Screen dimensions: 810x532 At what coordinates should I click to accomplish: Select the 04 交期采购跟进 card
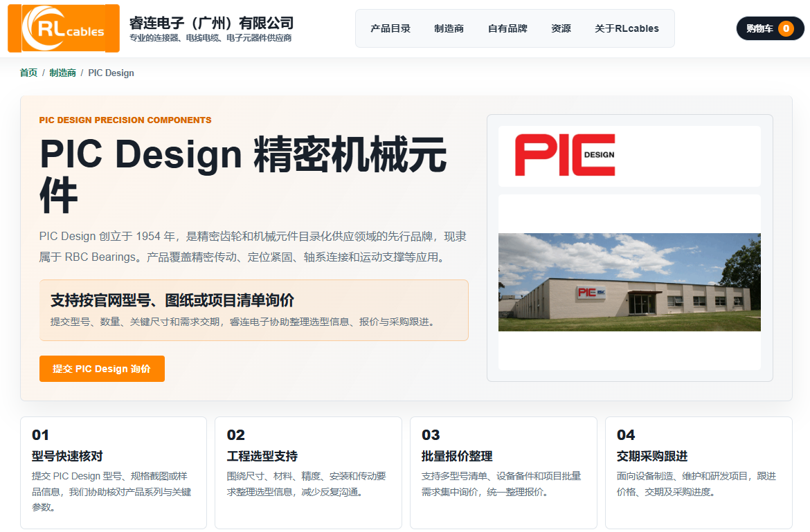pos(699,473)
